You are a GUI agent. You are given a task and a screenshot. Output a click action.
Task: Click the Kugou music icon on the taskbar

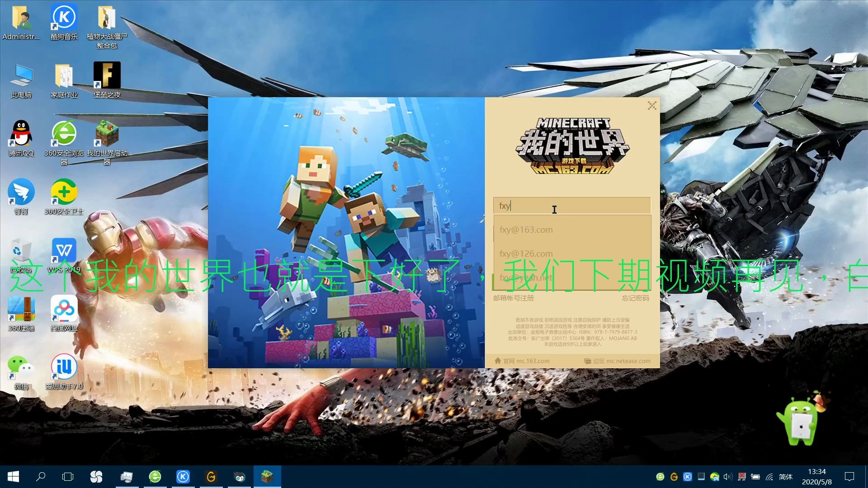(183, 477)
